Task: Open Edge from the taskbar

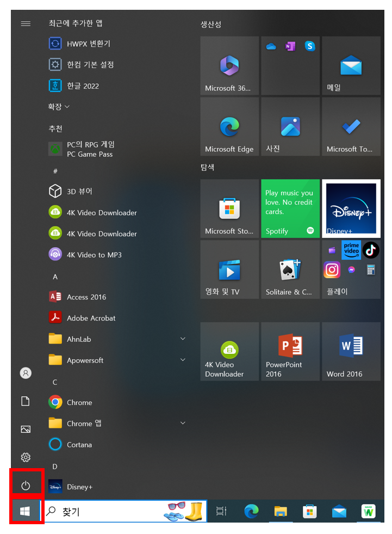Action: point(251,511)
